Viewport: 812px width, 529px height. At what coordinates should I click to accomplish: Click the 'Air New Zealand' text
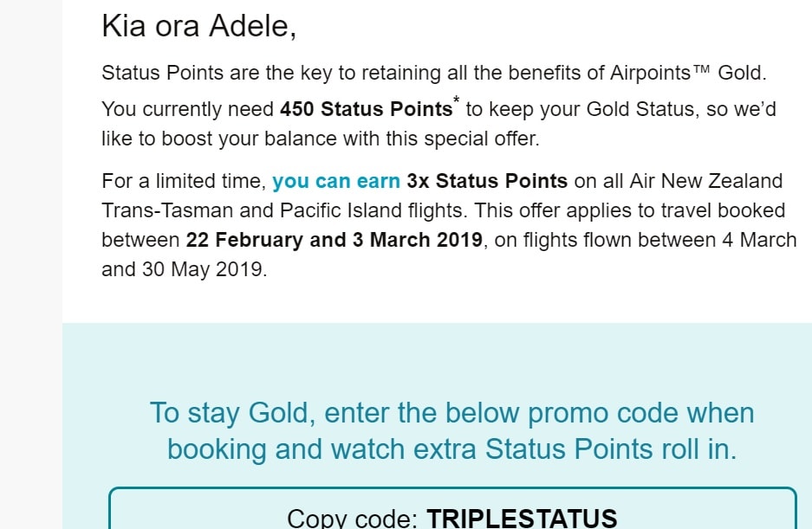pos(705,181)
